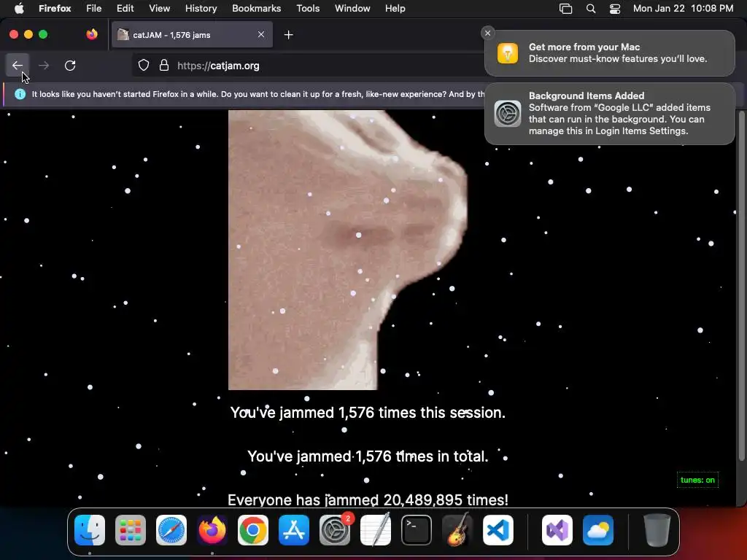Open TextEdit from the Dock

(x=376, y=530)
